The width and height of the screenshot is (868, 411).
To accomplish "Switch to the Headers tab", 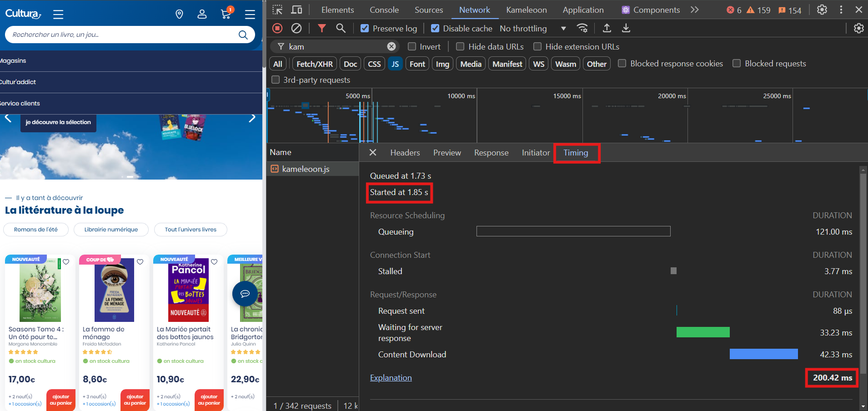I will [x=405, y=153].
